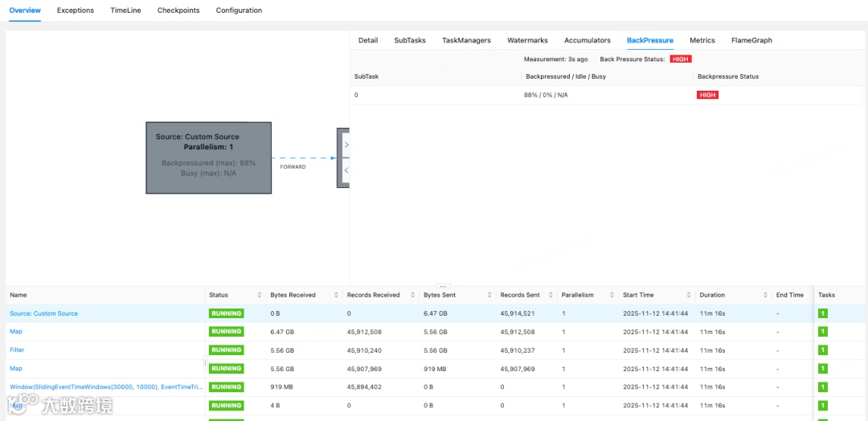Click green tasks badge in Source: Custom Source row
The image size is (868, 421).
click(823, 313)
